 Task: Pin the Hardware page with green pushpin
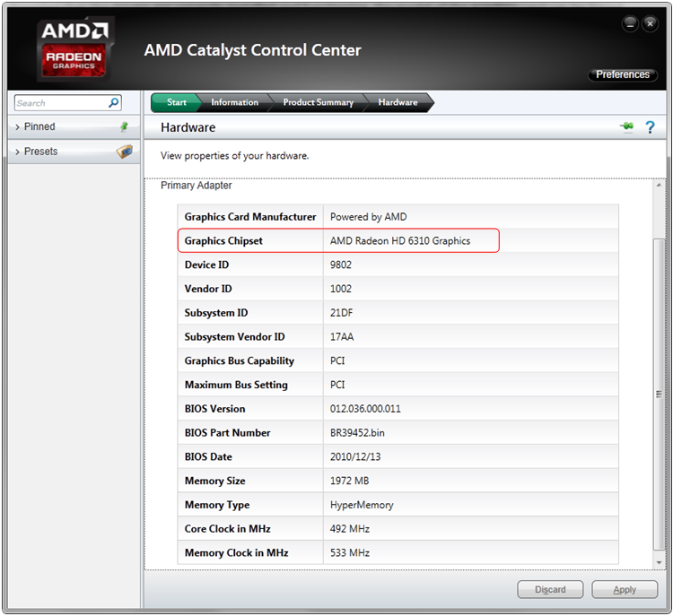(x=627, y=127)
